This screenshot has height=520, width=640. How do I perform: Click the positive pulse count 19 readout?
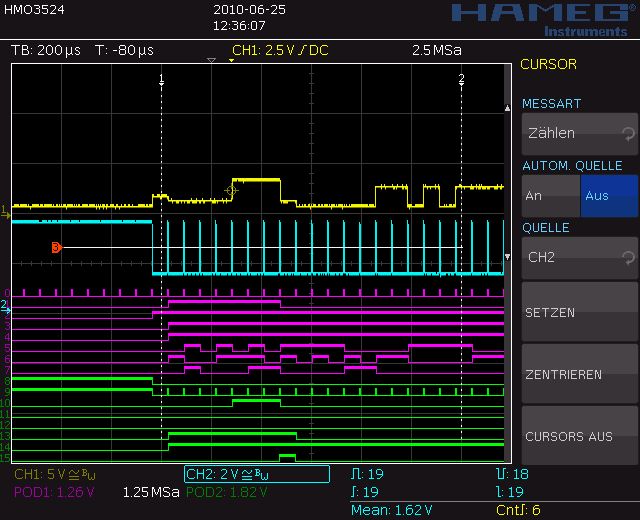(x=367, y=474)
